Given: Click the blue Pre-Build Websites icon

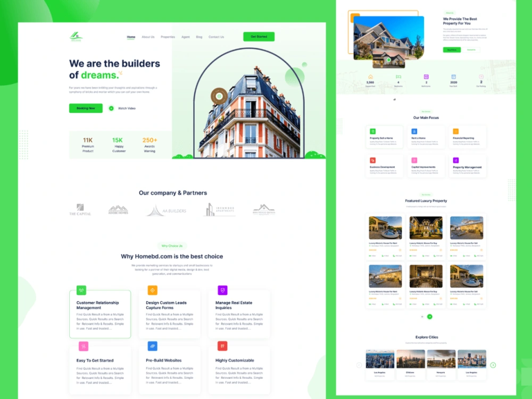Looking at the screenshot, I should [x=152, y=346].
